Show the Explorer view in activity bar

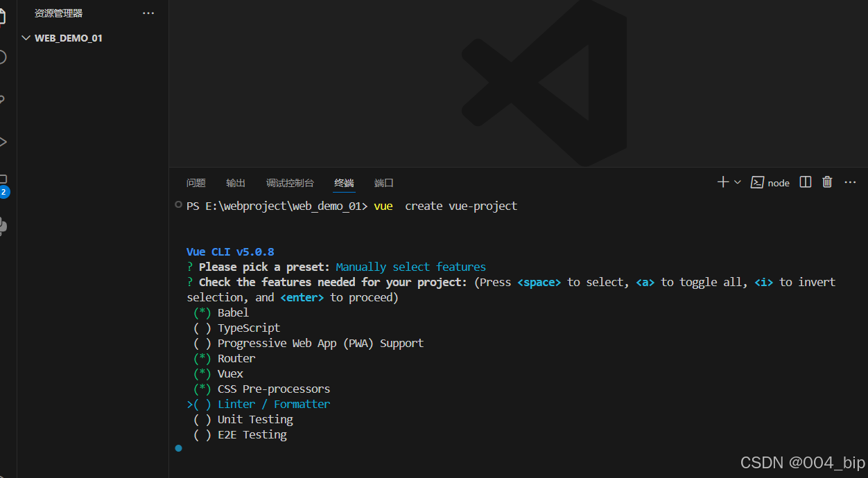point(3,17)
